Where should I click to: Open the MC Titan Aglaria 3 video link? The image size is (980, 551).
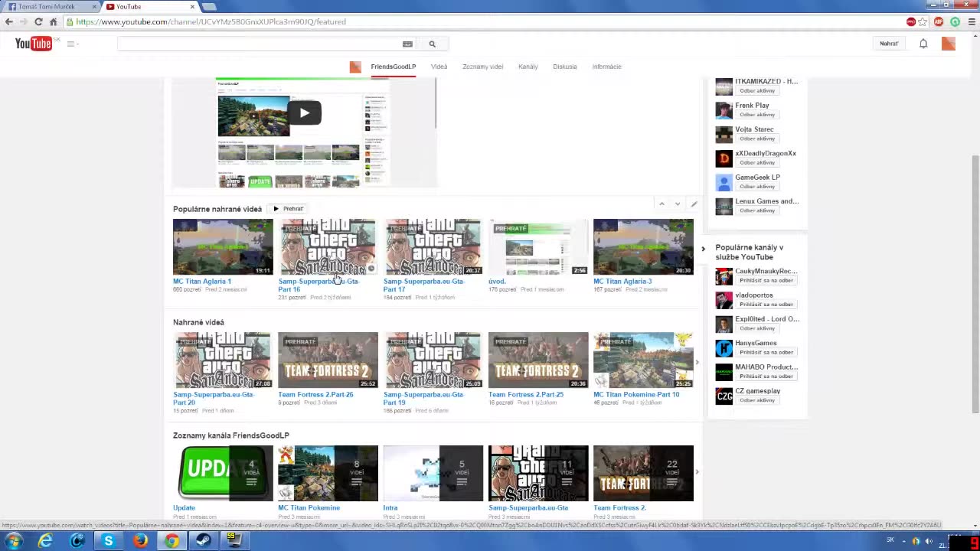click(622, 281)
